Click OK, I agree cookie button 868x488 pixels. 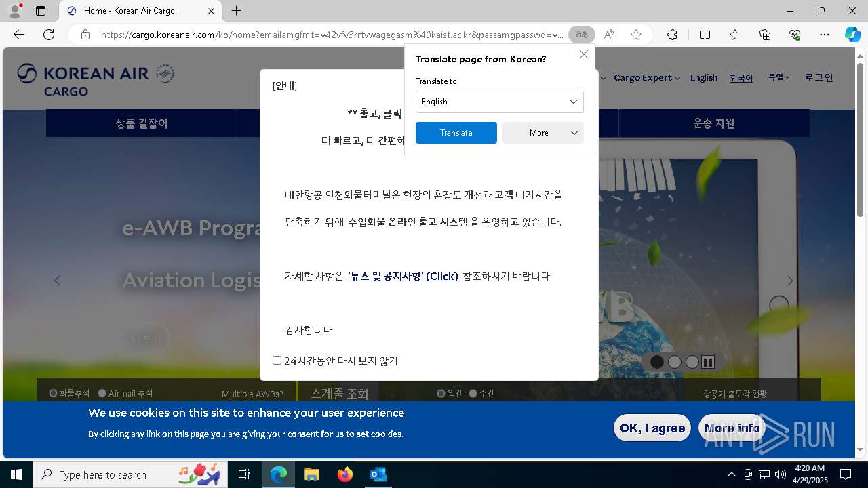652,428
